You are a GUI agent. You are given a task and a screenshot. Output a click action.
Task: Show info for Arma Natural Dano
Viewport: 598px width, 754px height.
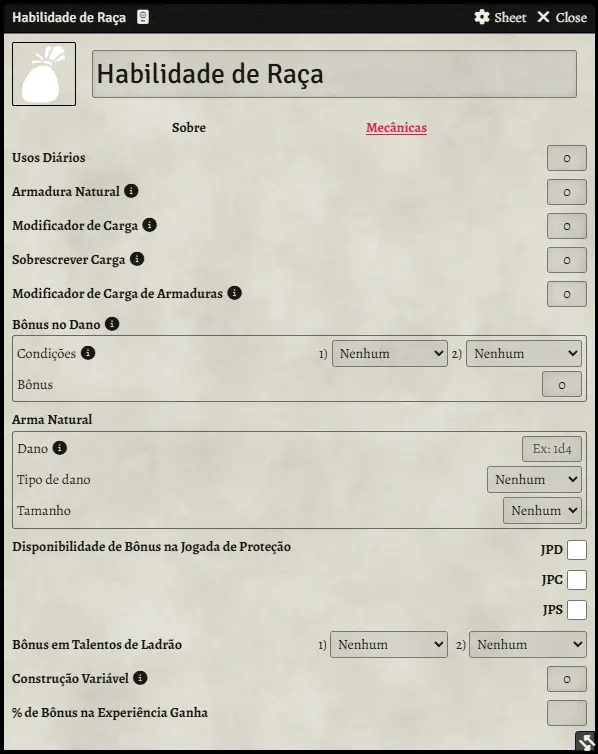(x=60, y=448)
